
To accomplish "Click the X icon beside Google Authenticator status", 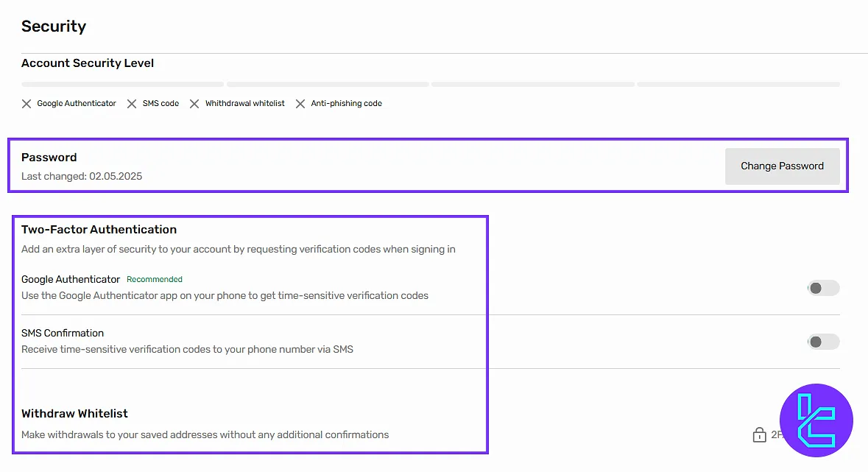I will [27, 104].
